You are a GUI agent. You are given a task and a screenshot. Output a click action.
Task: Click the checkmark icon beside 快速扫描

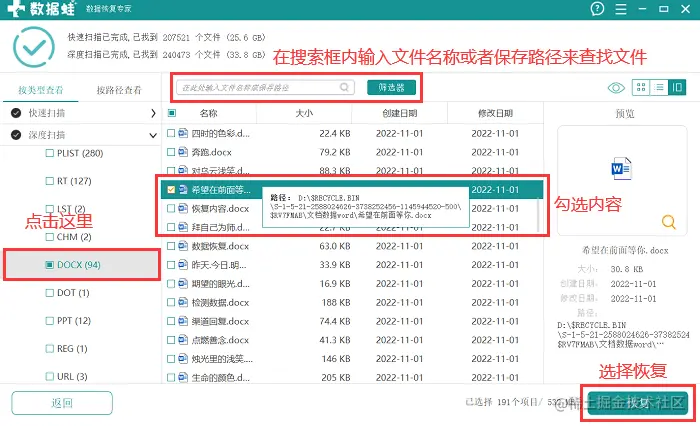click(16, 113)
